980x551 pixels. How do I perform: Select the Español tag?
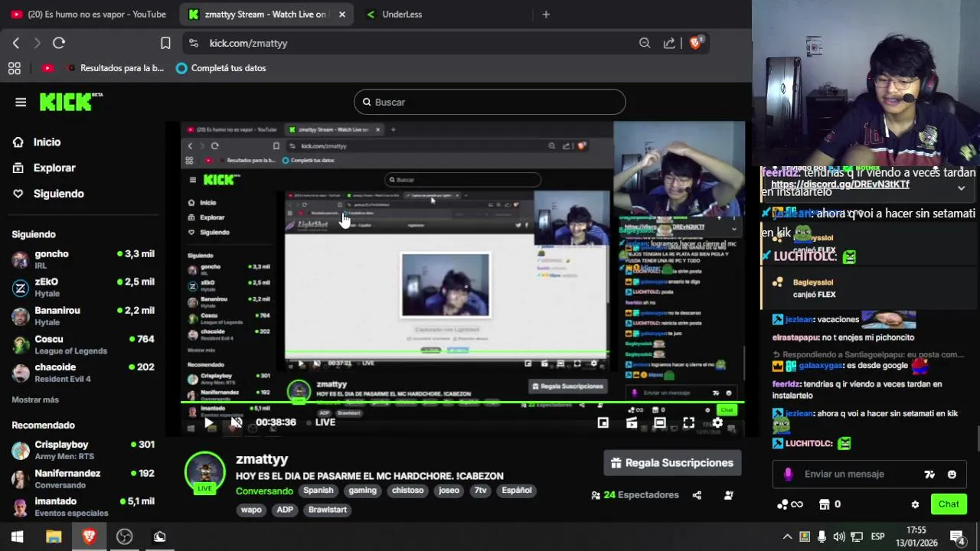tap(517, 491)
